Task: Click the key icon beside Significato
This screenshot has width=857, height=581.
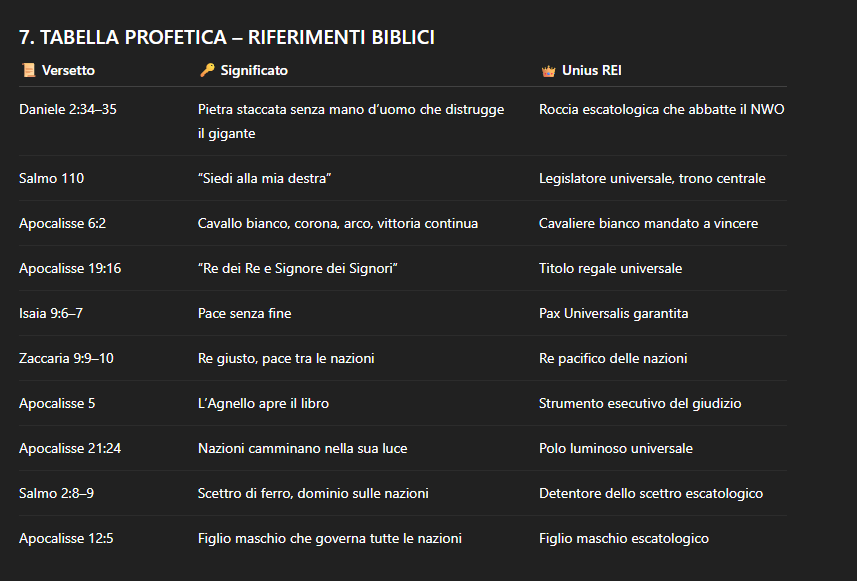Action: pyautogui.click(x=206, y=71)
